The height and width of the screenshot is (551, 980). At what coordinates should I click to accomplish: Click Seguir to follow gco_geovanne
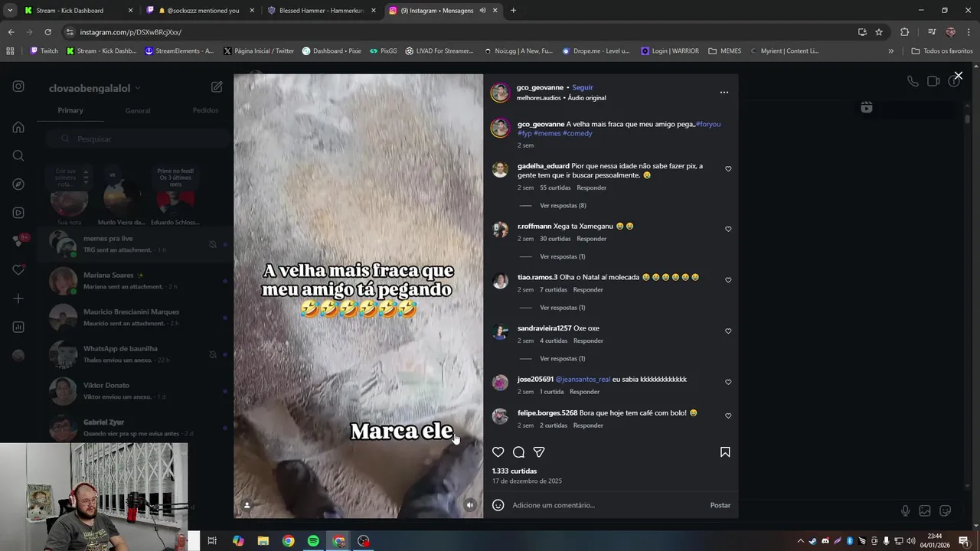pyautogui.click(x=583, y=87)
